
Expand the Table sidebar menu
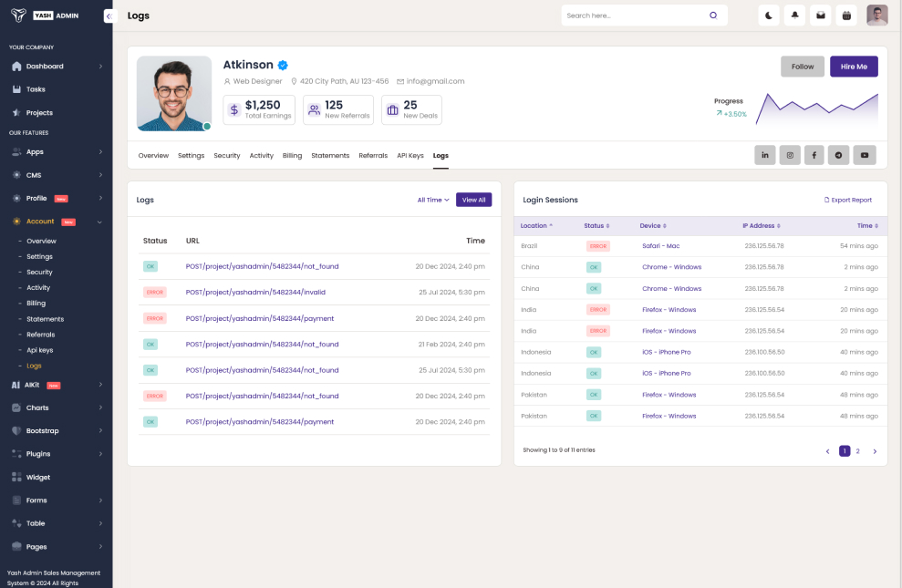tap(56, 523)
